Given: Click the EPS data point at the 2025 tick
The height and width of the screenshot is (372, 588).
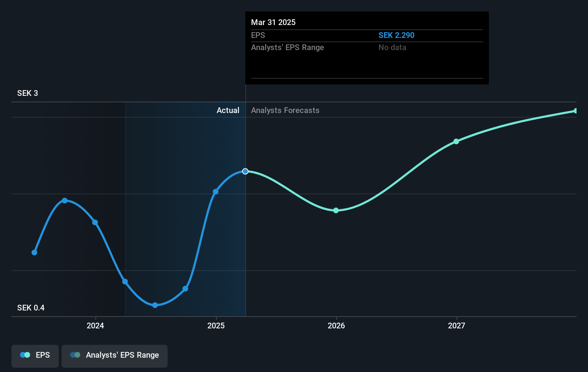Looking at the screenshot, I should 216,192.
